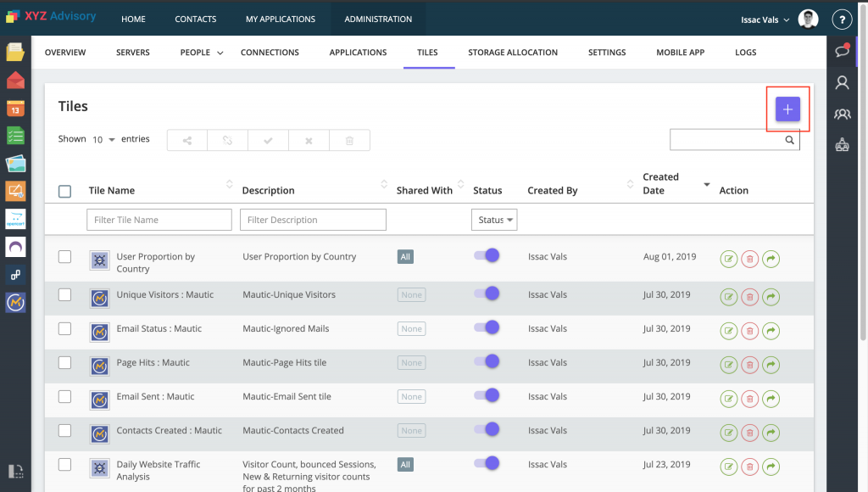This screenshot has height=492, width=868.
Task: Open the Contacts menu
Action: click(196, 19)
